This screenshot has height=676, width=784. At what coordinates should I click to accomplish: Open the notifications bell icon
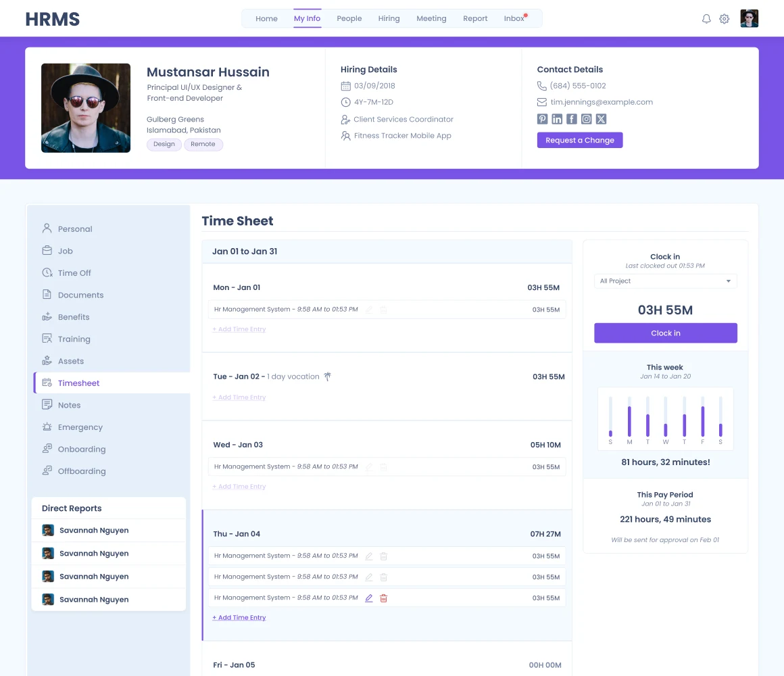pyautogui.click(x=706, y=19)
